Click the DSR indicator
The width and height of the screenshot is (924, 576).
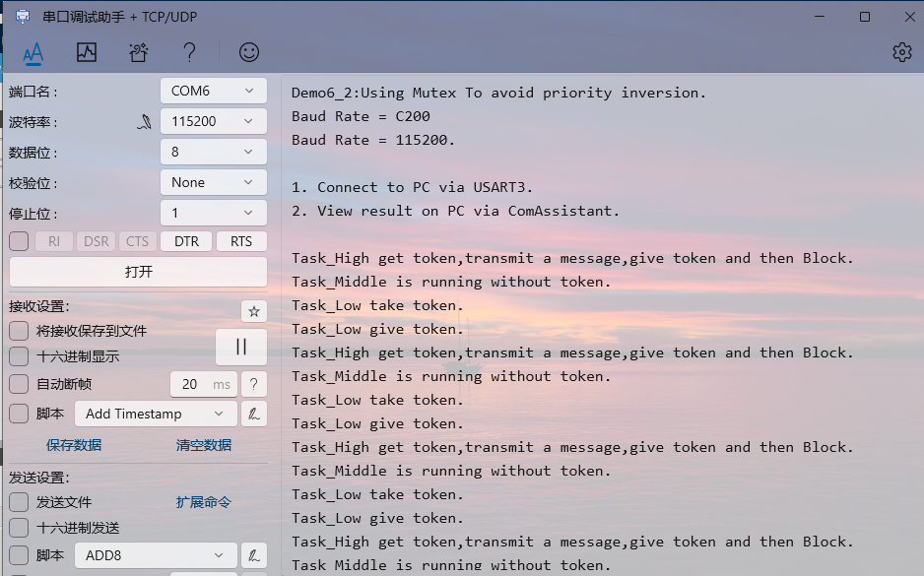coord(97,241)
